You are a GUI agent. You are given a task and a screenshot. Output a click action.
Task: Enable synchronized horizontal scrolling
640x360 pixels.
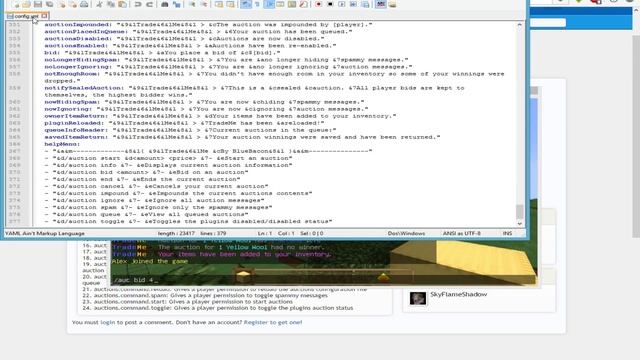pyautogui.click(x=230, y=4)
